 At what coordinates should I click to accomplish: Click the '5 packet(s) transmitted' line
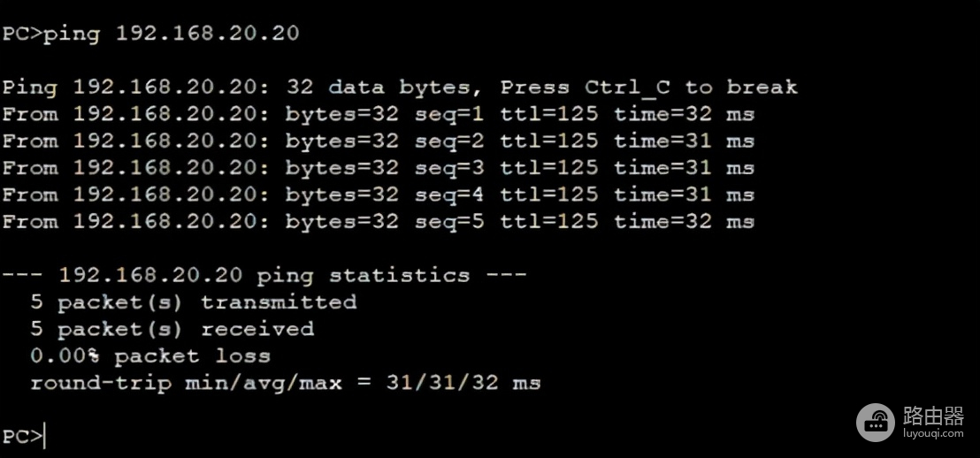(x=193, y=302)
